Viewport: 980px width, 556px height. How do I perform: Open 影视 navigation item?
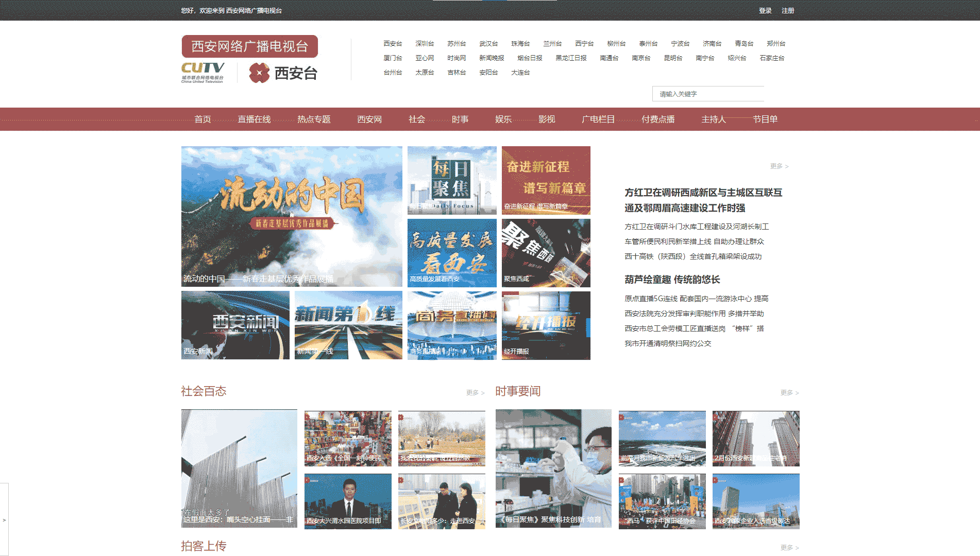point(547,119)
